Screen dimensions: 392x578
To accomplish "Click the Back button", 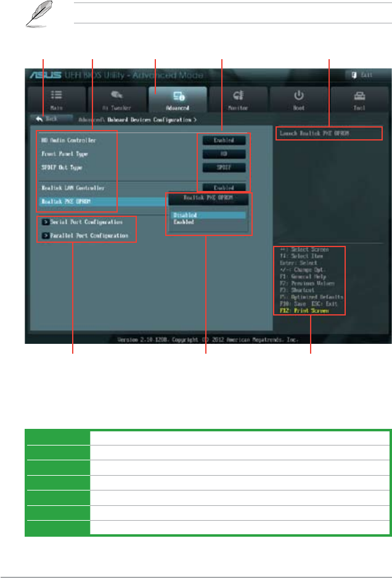I will pyautogui.click(x=51, y=119).
